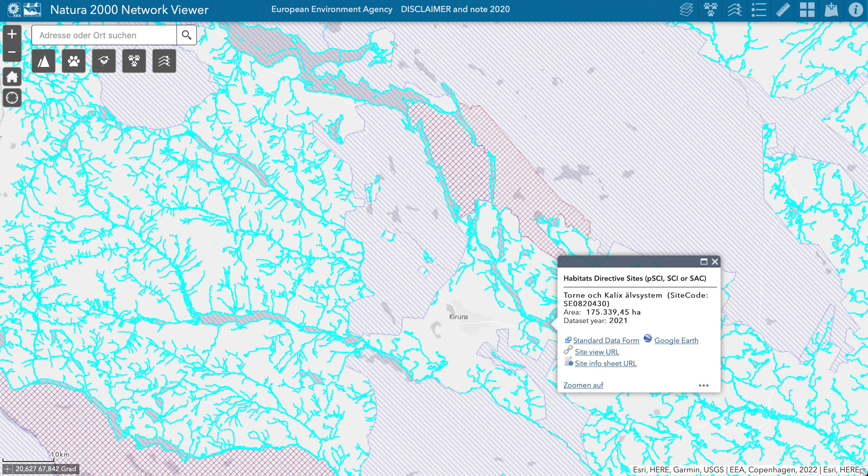Open the legend list icon in header
The image size is (868, 476).
(758, 9)
